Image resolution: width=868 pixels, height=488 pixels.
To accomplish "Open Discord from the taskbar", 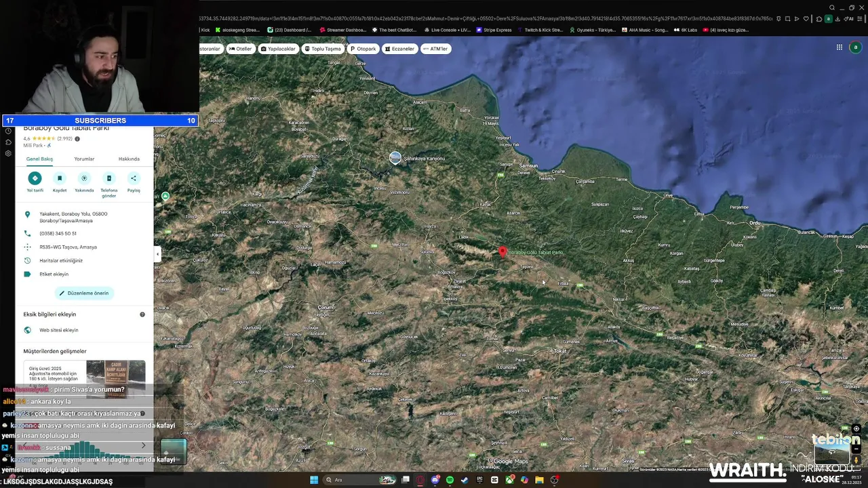I will [x=435, y=480].
